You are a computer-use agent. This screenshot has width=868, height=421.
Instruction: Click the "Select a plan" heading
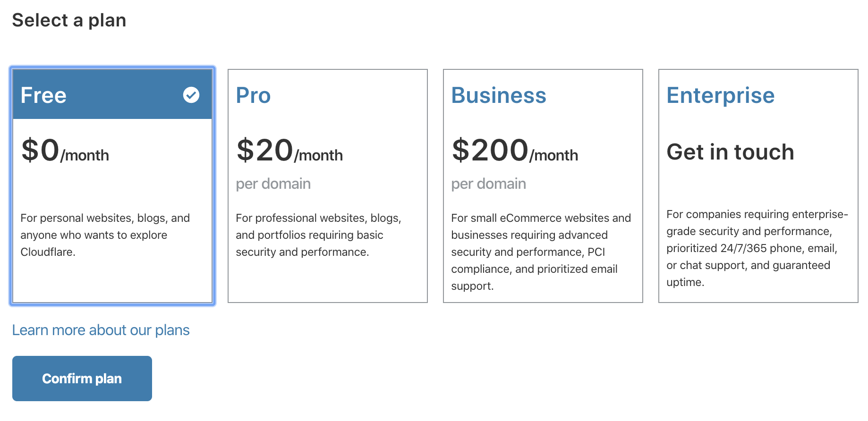[69, 20]
